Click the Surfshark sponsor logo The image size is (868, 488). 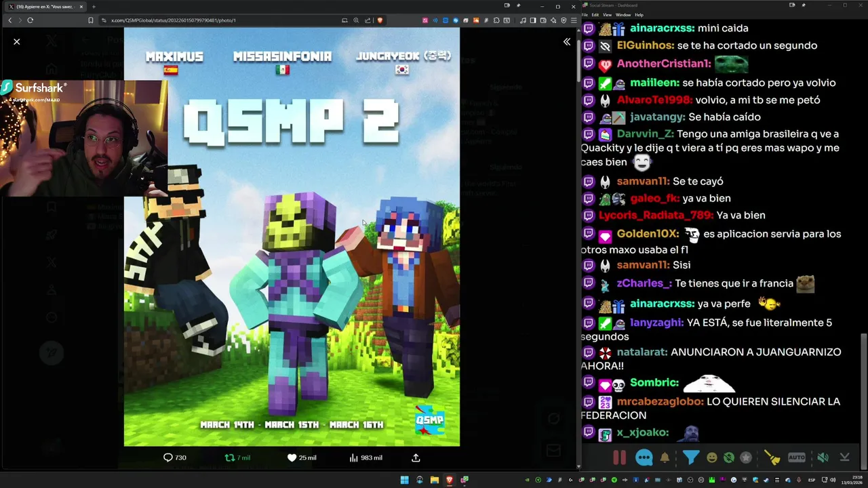[34, 88]
